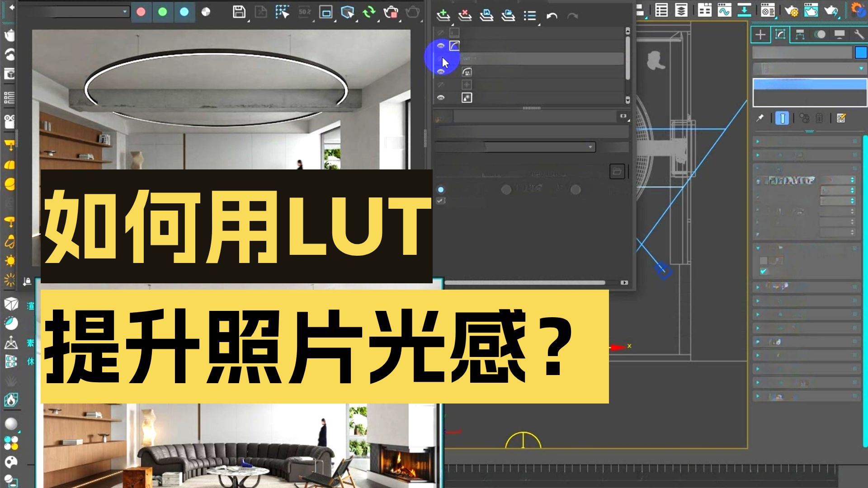Click the Undo arrow in layers toolbar
The width and height of the screenshot is (868, 488).
tap(552, 16)
